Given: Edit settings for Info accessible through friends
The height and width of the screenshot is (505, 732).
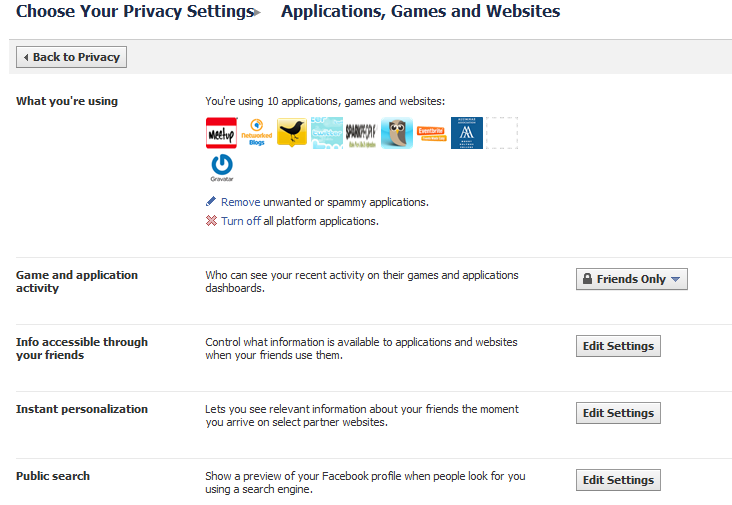Looking at the screenshot, I should [618, 346].
